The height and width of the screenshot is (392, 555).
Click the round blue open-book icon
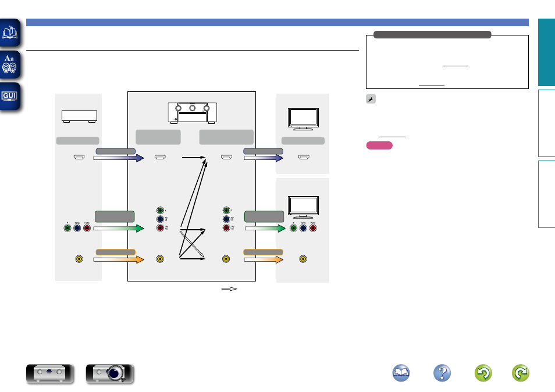coord(401,373)
